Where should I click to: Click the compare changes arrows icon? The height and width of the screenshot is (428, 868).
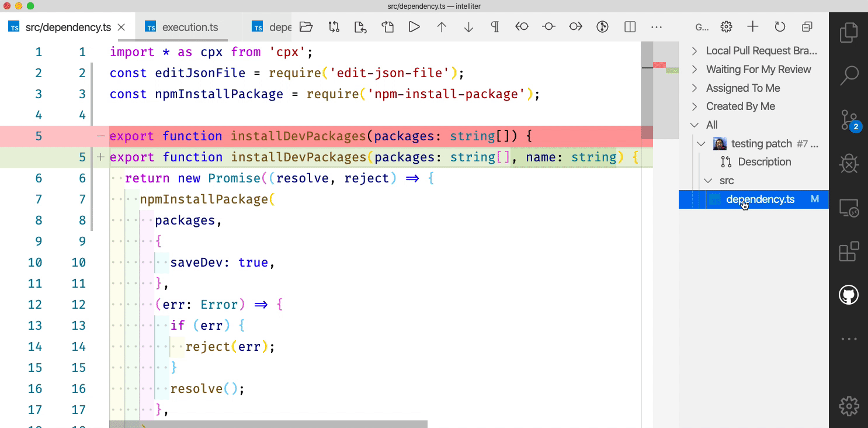(x=334, y=27)
